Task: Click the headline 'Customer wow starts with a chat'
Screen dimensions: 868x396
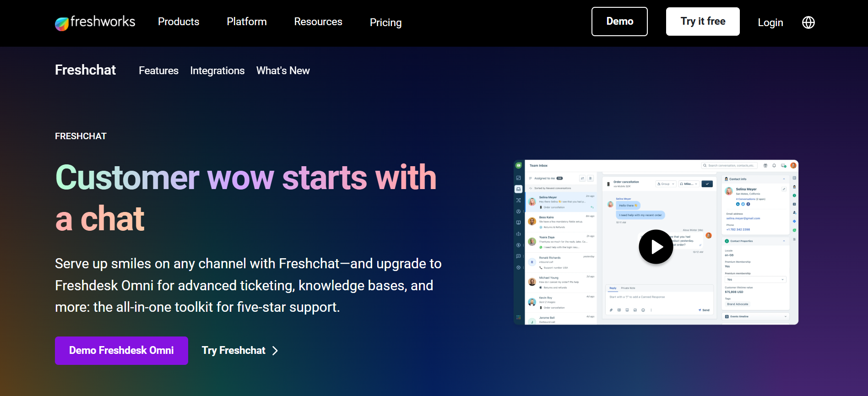Action: click(246, 198)
